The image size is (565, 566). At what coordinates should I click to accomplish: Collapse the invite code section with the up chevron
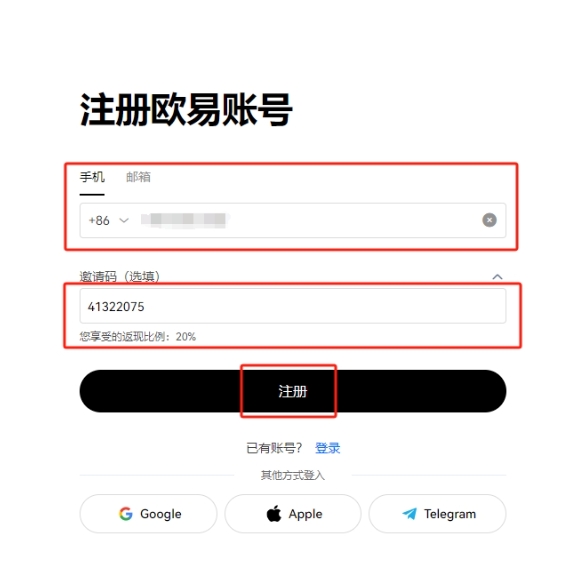(x=497, y=277)
